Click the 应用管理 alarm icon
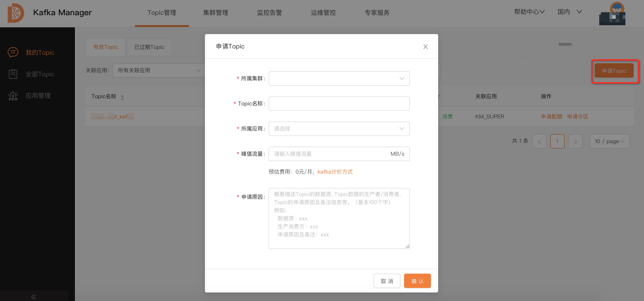 [x=13, y=96]
